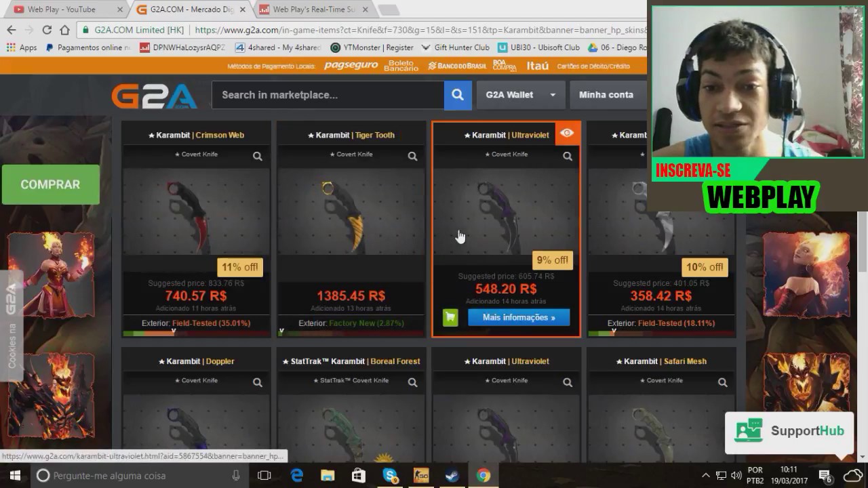Screen dimensions: 868x488
Task: Zoom magnifier on StatTrak Karambit Boreal Forest card
Action: point(412,383)
